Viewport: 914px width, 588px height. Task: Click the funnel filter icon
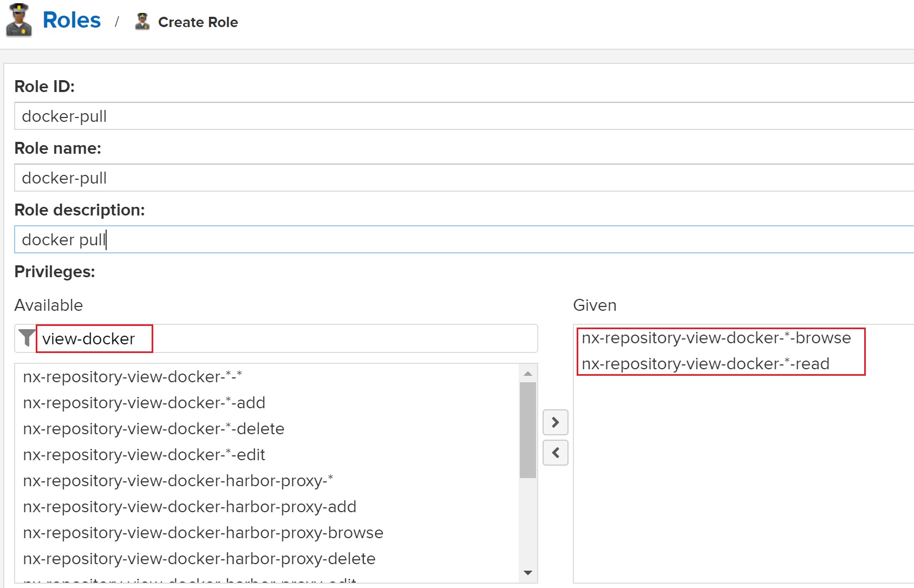coord(26,338)
